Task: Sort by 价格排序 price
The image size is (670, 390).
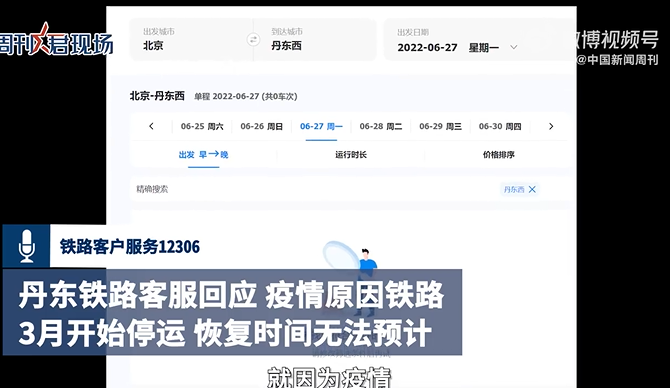Action: click(499, 155)
